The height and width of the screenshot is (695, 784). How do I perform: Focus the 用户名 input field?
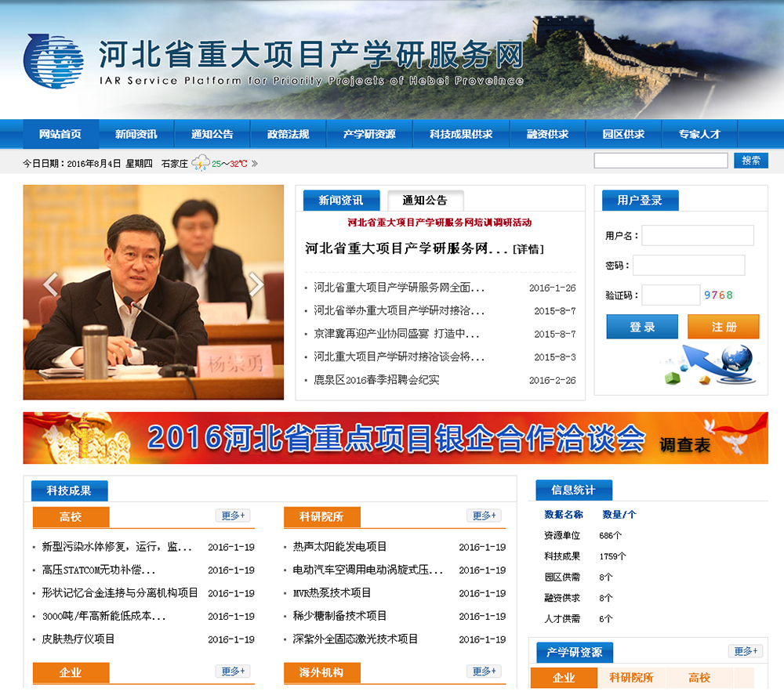(x=697, y=236)
